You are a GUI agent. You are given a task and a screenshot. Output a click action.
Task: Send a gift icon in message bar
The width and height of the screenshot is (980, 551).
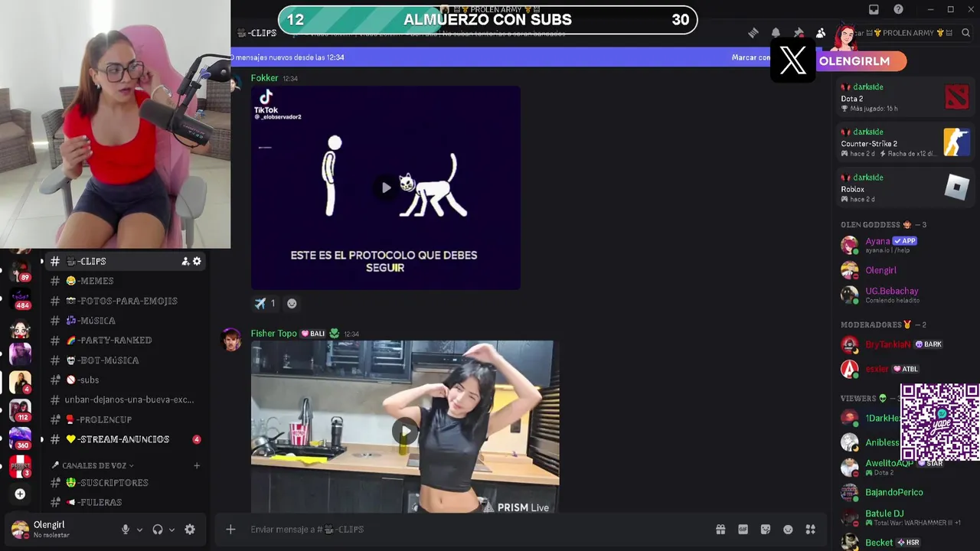[x=720, y=530]
